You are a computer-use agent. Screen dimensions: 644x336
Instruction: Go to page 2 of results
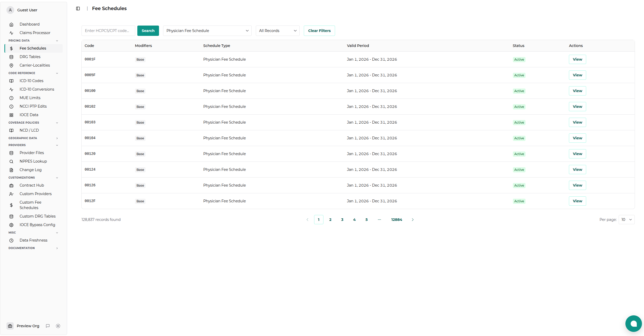click(330, 220)
